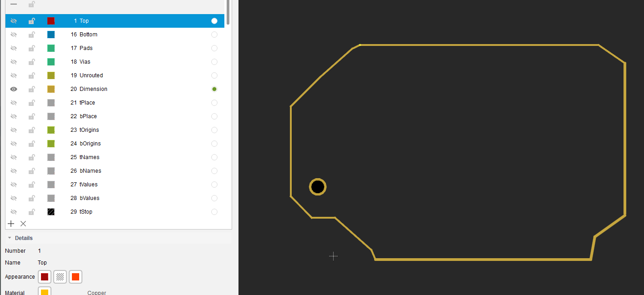644x295 pixels.
Task: Toggle eye icon of the bValues layer
Action: pos(14,198)
